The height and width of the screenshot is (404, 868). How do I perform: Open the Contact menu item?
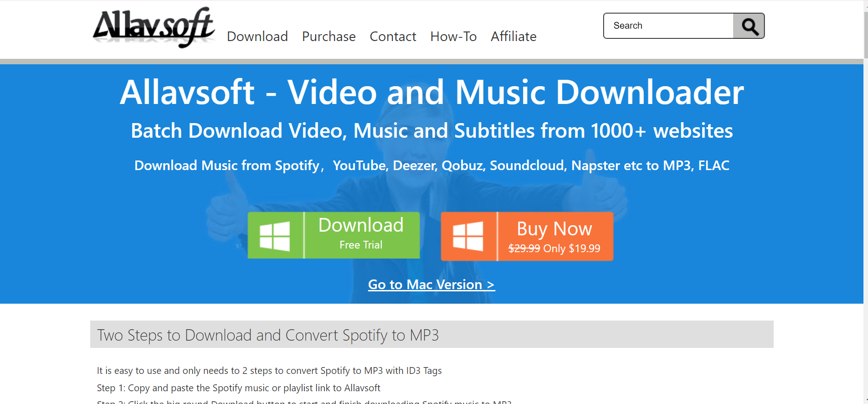point(393,36)
